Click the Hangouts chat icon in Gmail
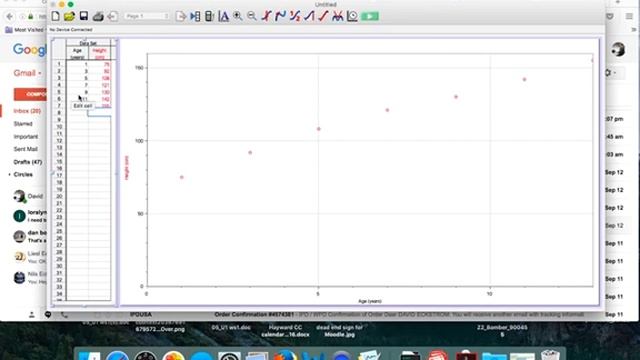The height and width of the screenshot is (360, 640). click(48, 315)
